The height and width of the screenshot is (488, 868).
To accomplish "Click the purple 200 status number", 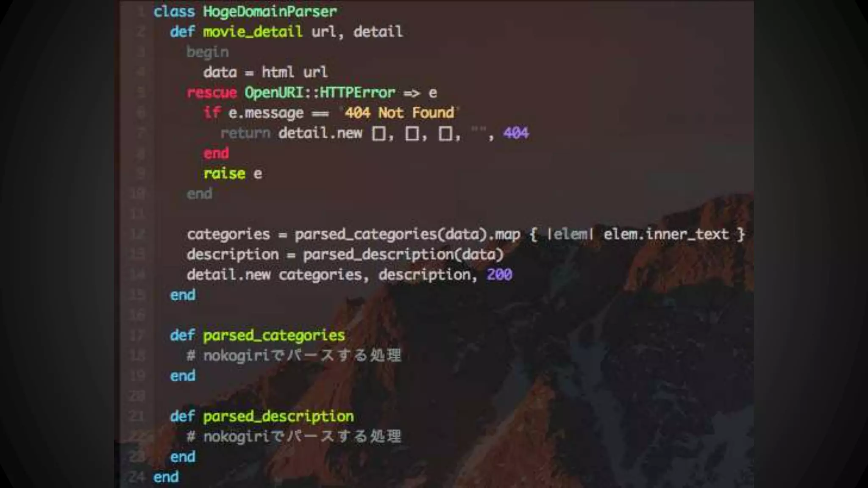I will (x=499, y=275).
